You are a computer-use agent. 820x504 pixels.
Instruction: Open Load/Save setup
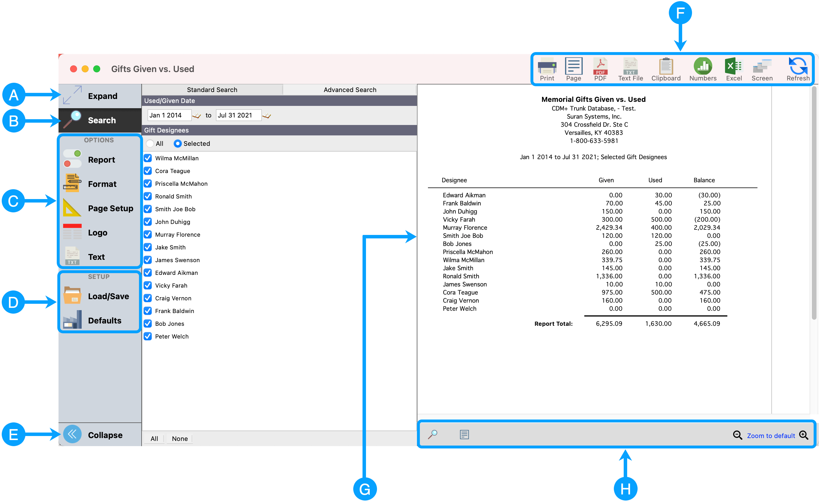[100, 296]
